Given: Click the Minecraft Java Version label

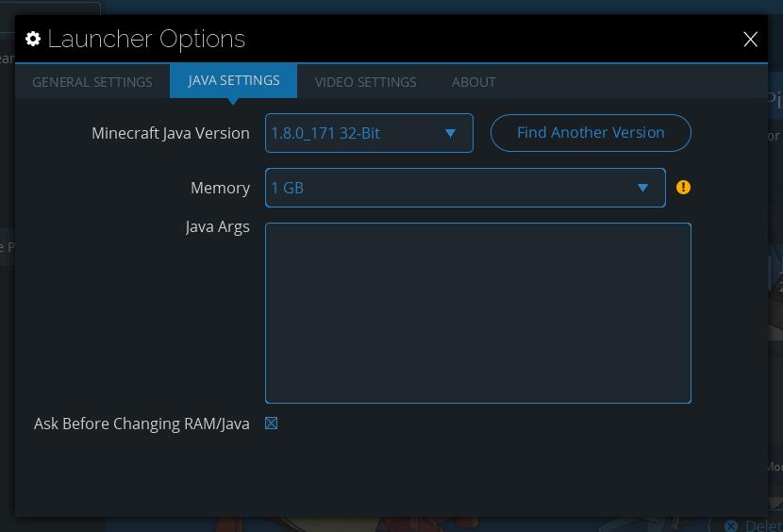Looking at the screenshot, I should pos(170,133).
